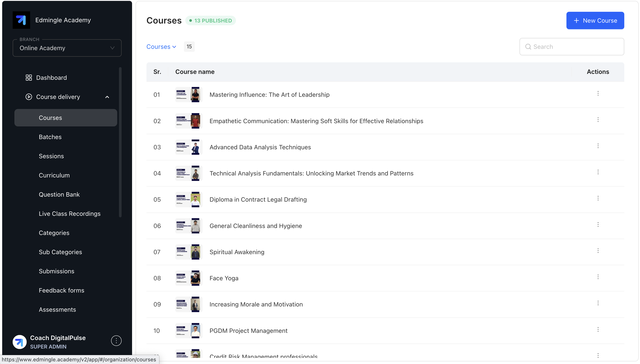Click the 13 PUBLISHED status indicator
Screen dimensions: 640x364
(x=210, y=20)
